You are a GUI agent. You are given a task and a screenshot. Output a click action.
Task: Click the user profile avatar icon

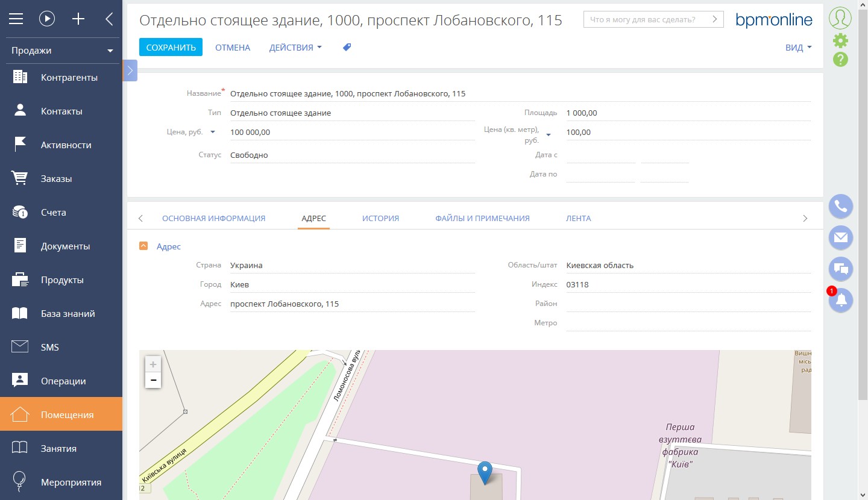[840, 18]
